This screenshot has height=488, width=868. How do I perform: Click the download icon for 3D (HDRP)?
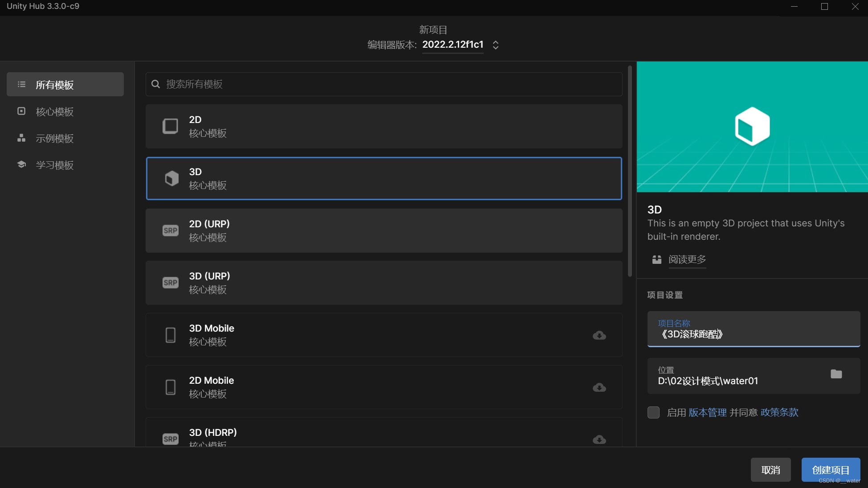599,439
